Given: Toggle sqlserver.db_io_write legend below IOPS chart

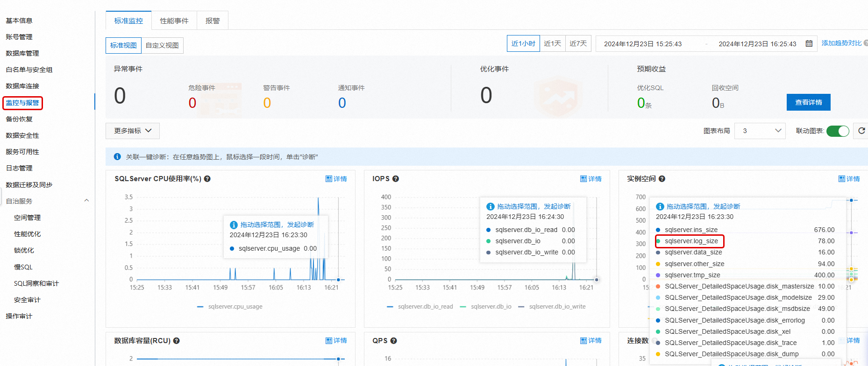Looking at the screenshot, I should point(552,307).
